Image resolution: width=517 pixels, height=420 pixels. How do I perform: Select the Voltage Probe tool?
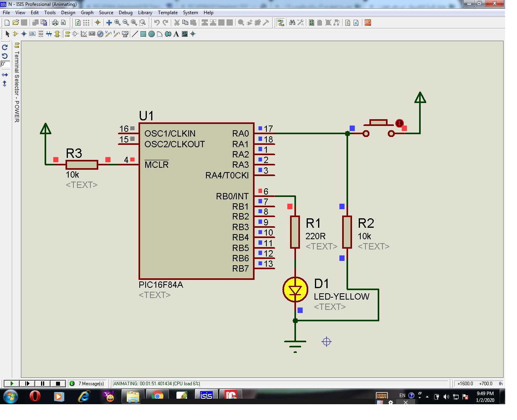click(x=108, y=34)
